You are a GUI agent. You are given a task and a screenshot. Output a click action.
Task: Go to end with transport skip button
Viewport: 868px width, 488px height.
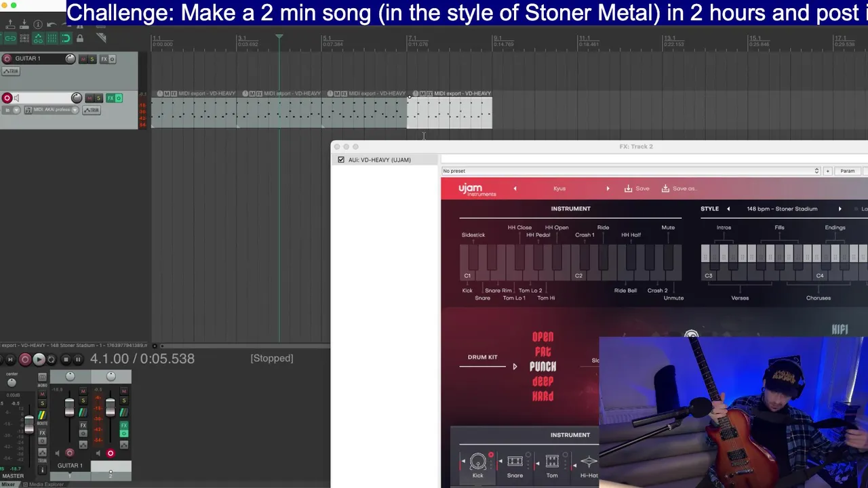(x=10, y=359)
